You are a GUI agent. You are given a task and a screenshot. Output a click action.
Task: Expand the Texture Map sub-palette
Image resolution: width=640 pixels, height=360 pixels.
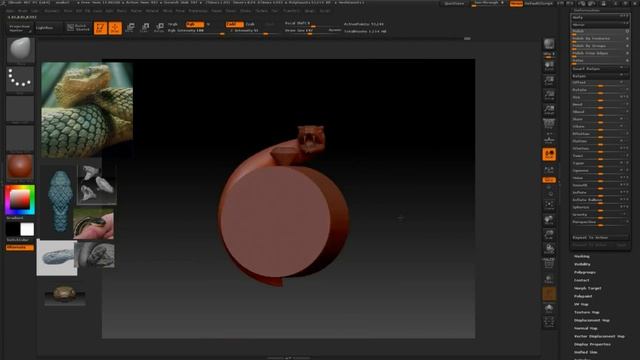tap(587, 312)
